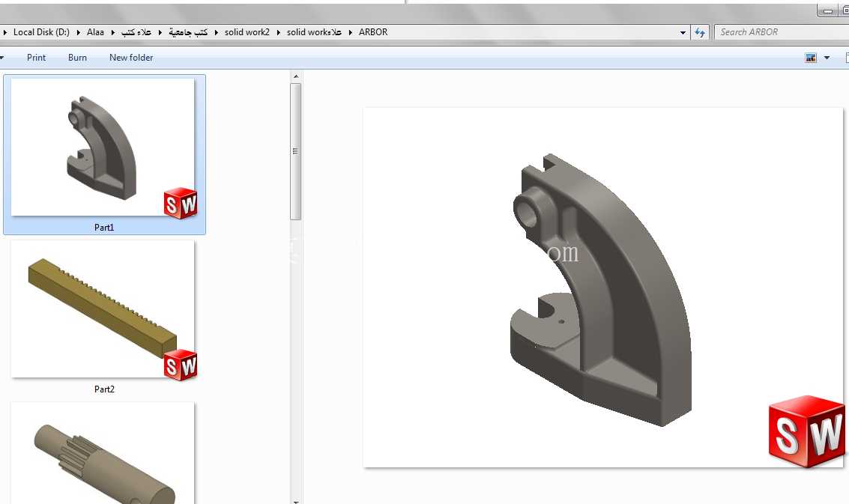This screenshot has width=849, height=504.
Task: Go to Local Disk (D:) in breadcrumb
Action: pyautogui.click(x=41, y=32)
